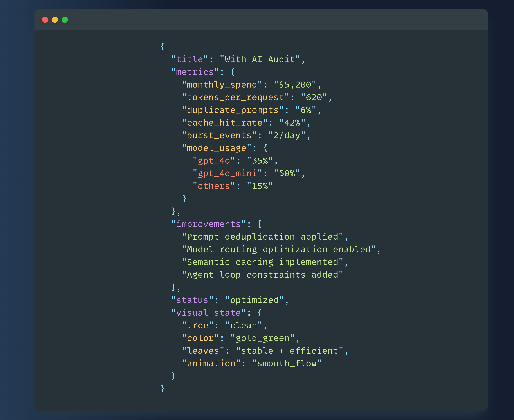
Task: Click the red close window dot
Action: [45, 20]
